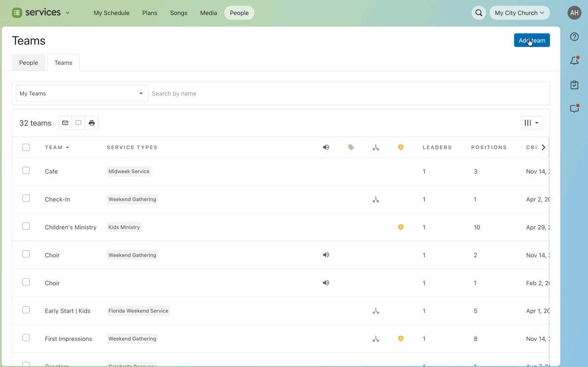Screen dimensions: 588x367
Task: Open the global search magnifier
Action: 479,13
